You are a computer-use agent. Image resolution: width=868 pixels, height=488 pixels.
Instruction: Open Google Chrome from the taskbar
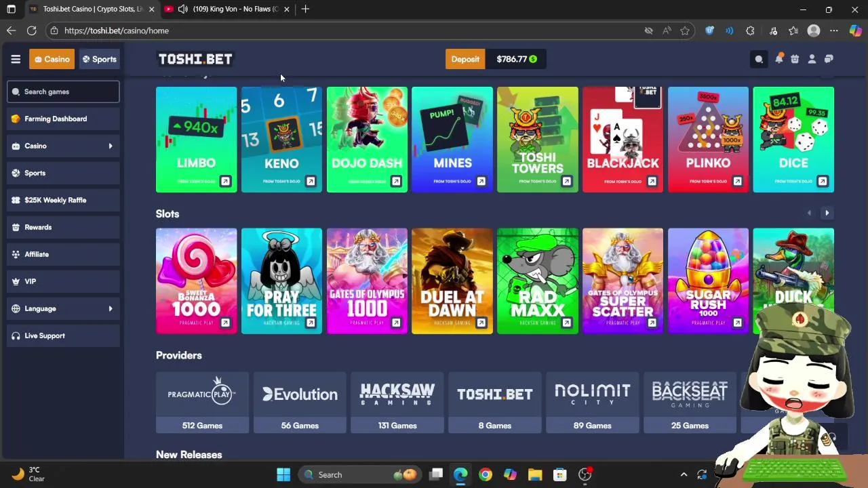485,474
